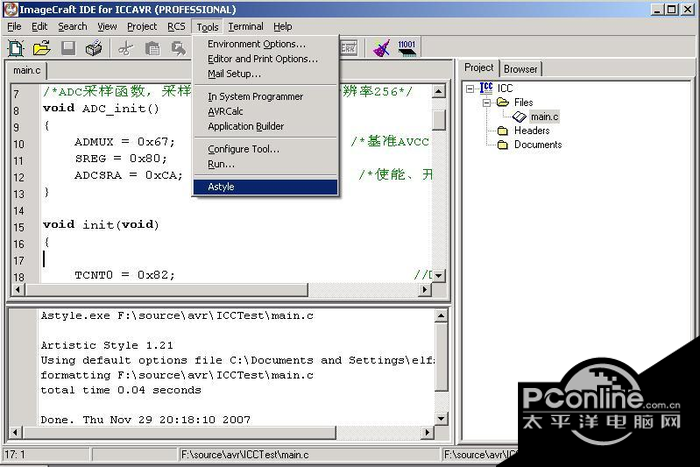Click the Headers folder icon
700x467 pixels.
[x=503, y=131]
